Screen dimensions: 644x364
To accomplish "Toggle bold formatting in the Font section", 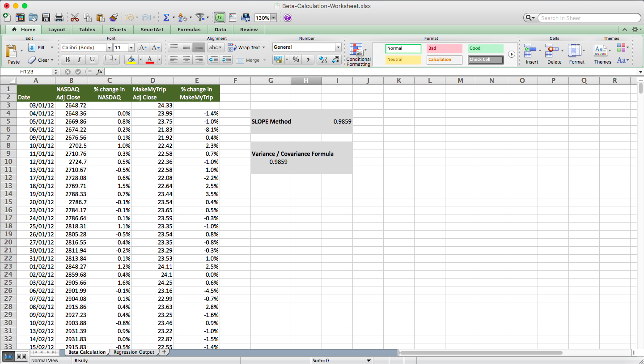I will 67,59.
